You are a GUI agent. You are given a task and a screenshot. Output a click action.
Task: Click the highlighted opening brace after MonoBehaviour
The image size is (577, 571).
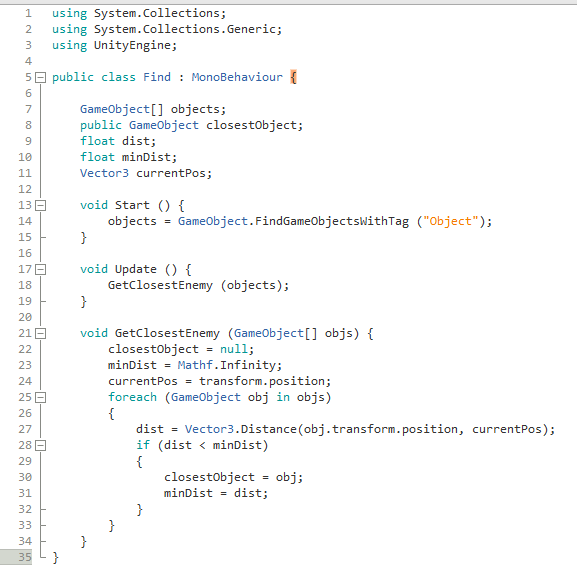pyautogui.click(x=293, y=77)
